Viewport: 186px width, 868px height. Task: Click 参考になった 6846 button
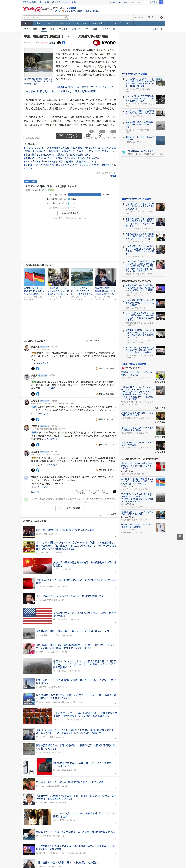[x=105, y=368]
